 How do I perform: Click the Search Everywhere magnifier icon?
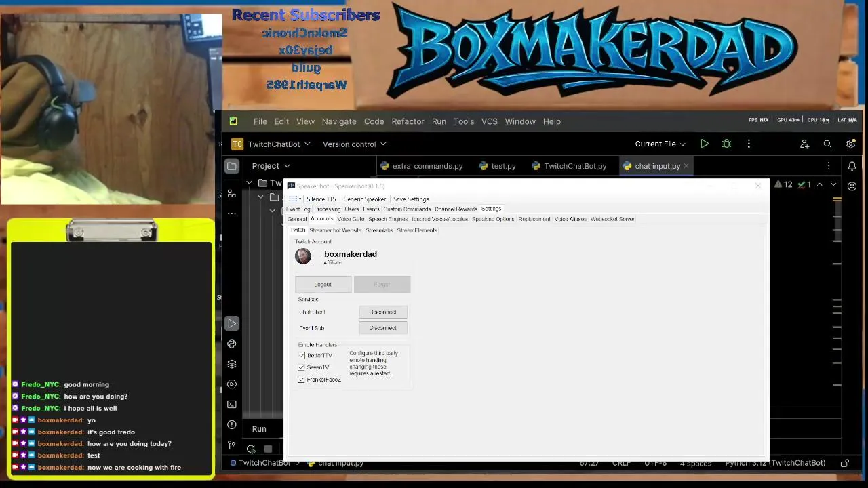827,144
